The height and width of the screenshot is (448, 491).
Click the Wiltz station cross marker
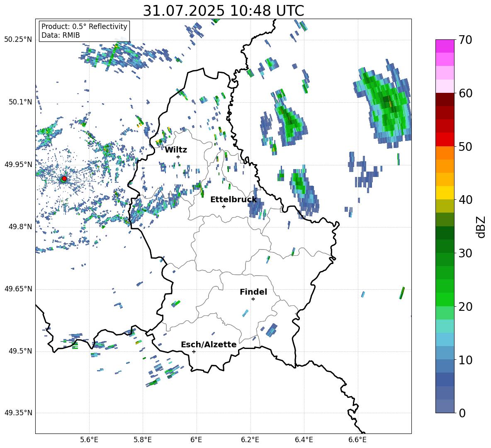pos(178,157)
